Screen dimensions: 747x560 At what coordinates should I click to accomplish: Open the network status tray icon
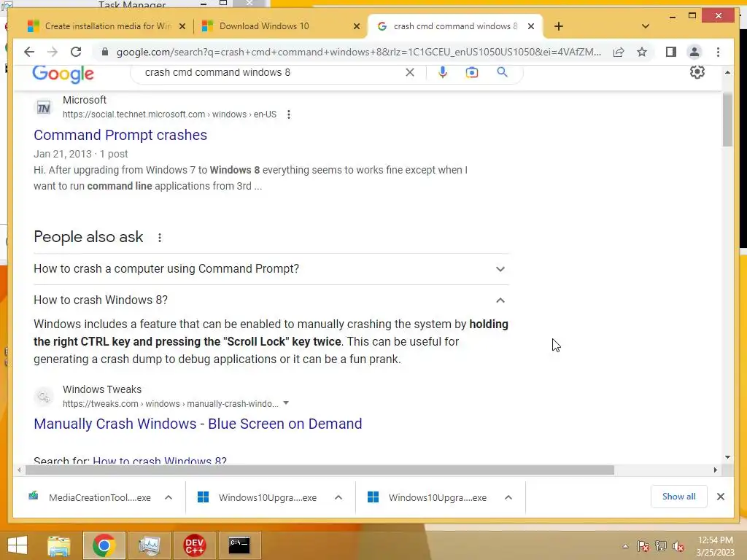[x=661, y=546]
